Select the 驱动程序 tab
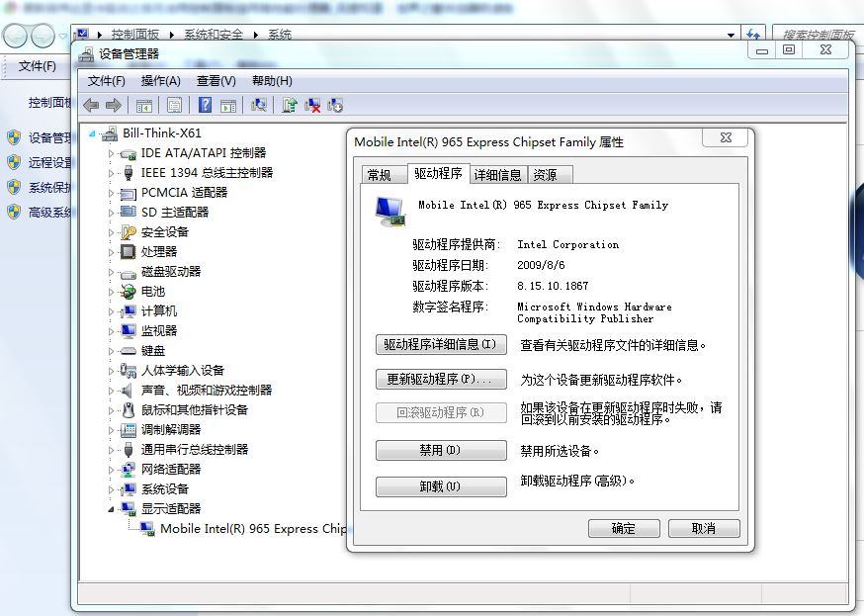The height and width of the screenshot is (616, 864). coord(438,174)
